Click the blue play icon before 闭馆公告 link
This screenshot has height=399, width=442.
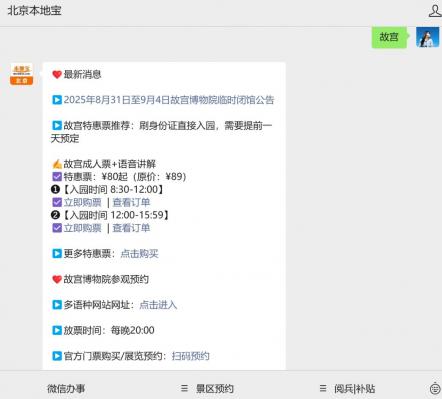point(57,100)
